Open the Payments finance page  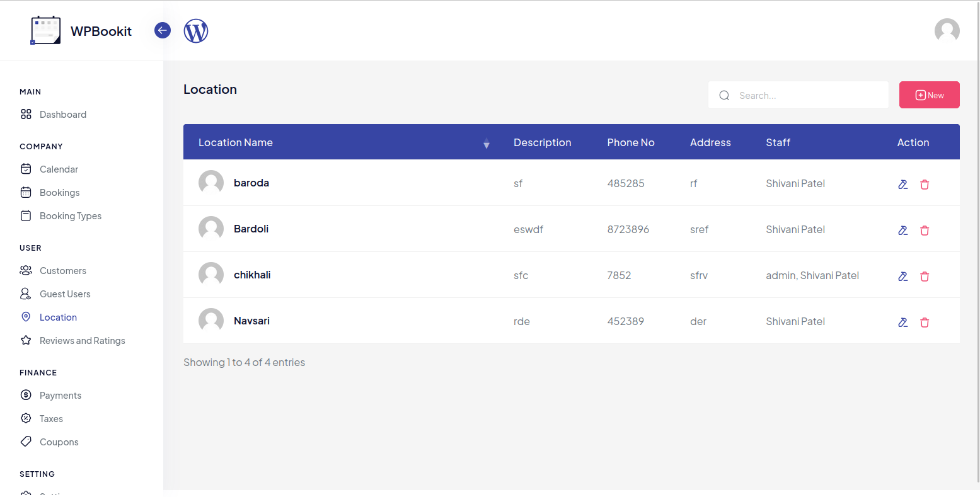(x=60, y=396)
